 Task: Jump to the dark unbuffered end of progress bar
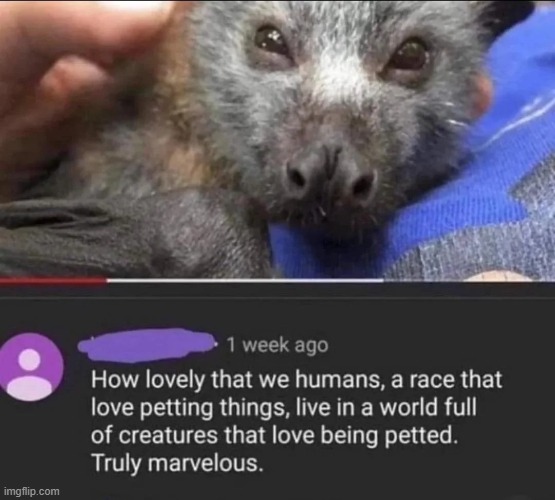tap(469, 281)
